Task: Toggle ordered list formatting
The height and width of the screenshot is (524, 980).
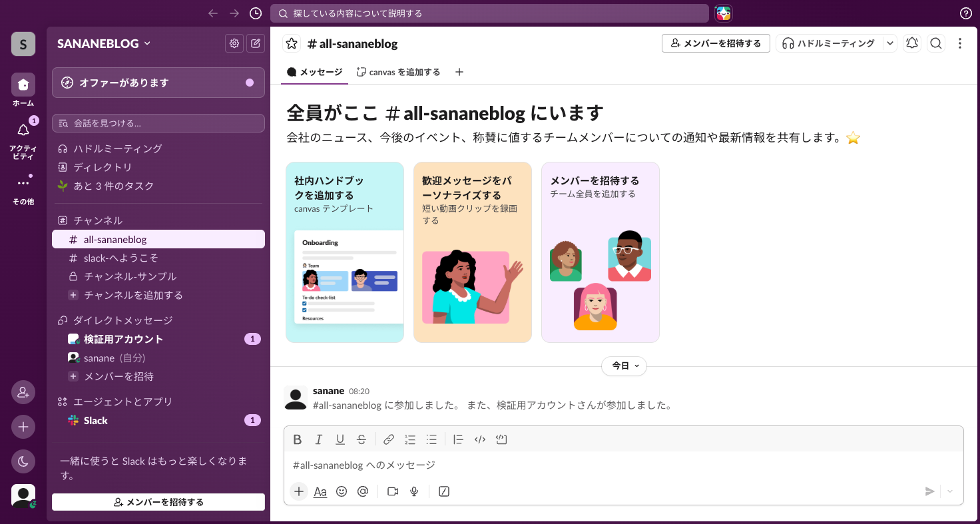Action: pyautogui.click(x=410, y=439)
